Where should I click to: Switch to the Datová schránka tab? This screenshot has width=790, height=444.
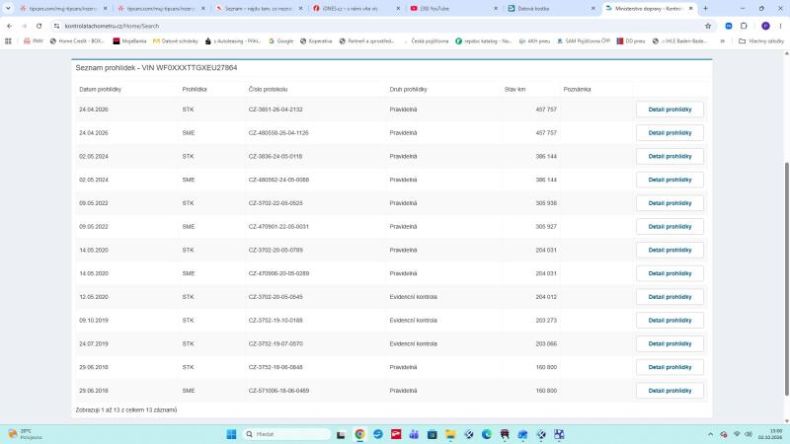tap(552, 9)
